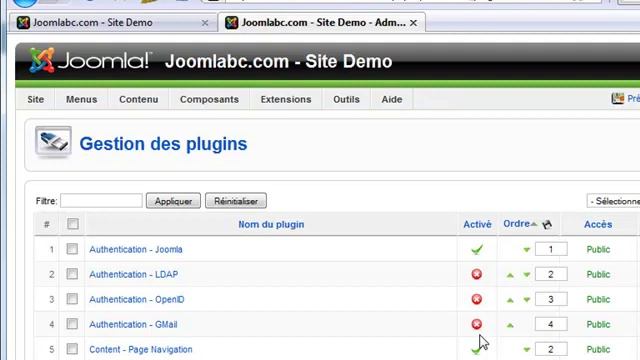This screenshot has width=640, height=360.
Task: Click order field of Authentication - Joomla
Action: click(x=551, y=249)
